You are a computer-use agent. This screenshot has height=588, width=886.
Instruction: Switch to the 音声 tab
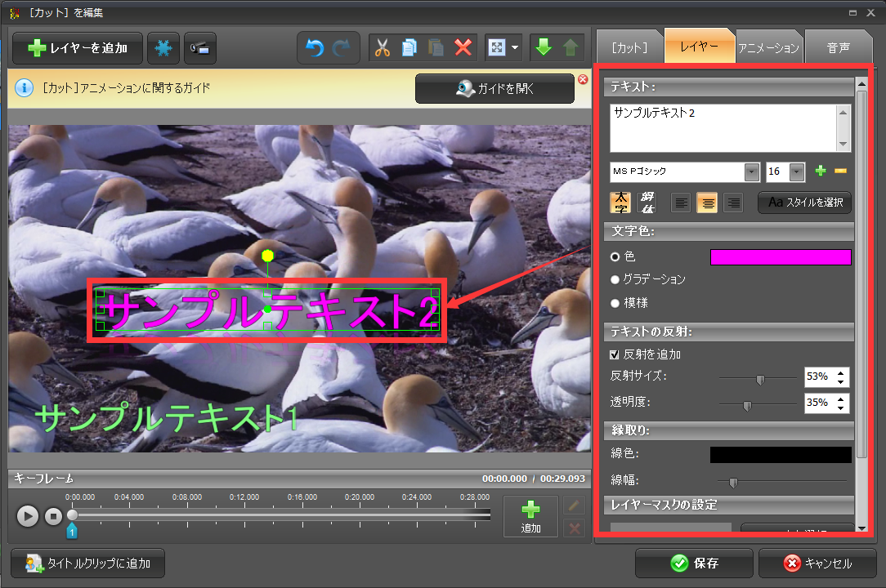(839, 46)
